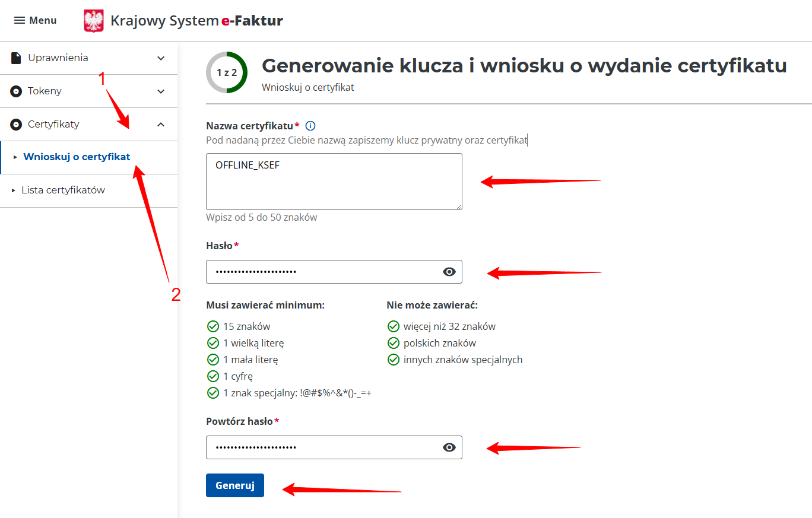Open Wnioskuj o certyfikat submenu item

tap(89, 157)
